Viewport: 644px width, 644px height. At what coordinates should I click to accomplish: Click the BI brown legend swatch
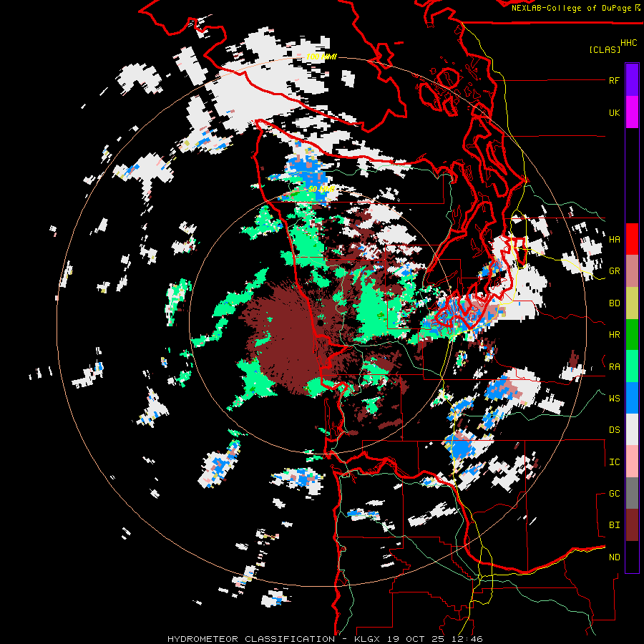tap(632, 525)
